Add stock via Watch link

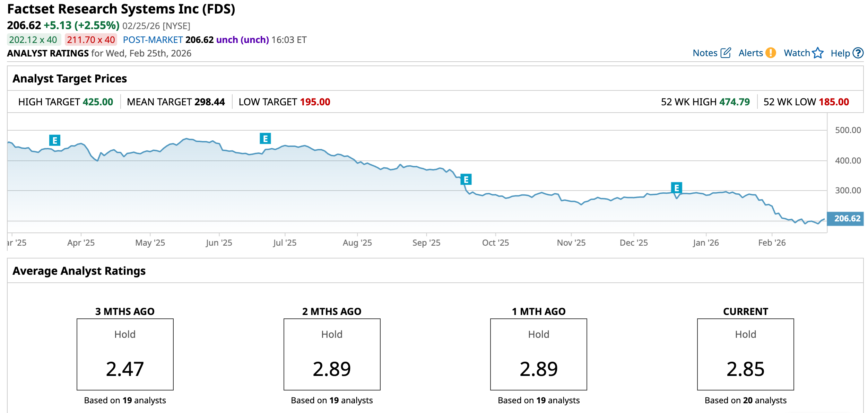click(797, 53)
